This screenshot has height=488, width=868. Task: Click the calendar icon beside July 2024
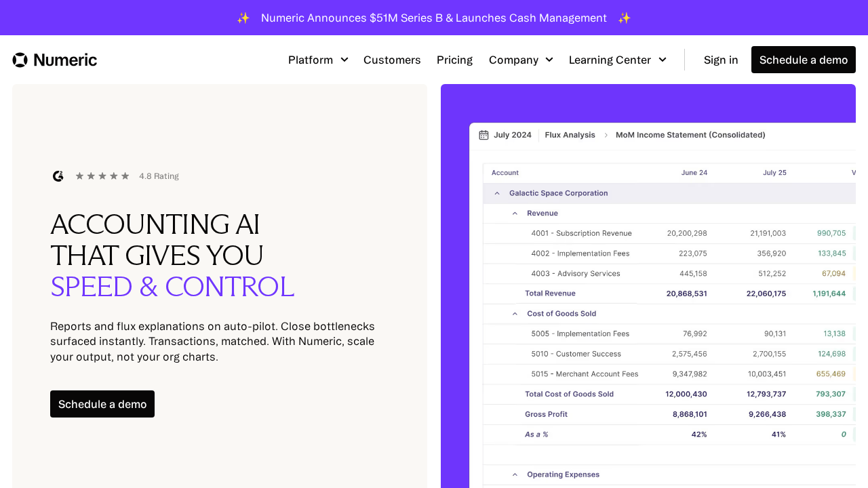pyautogui.click(x=484, y=135)
